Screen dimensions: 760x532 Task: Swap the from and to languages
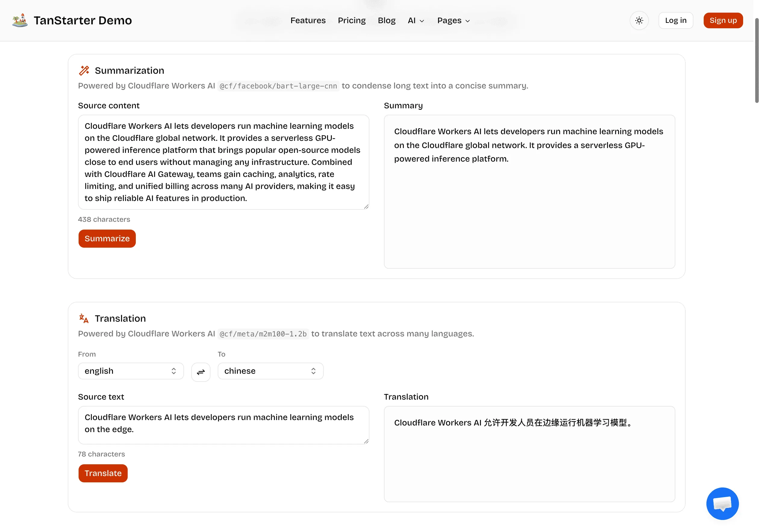pos(201,372)
